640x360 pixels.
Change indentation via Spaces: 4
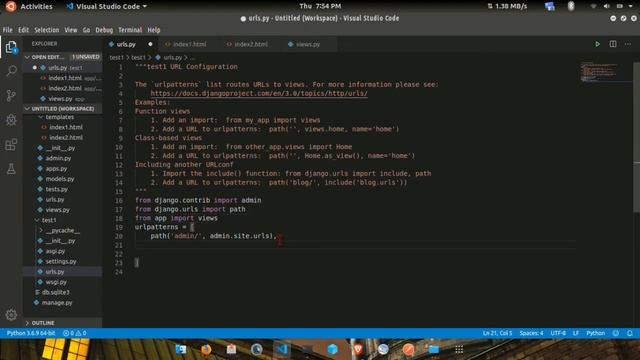coord(531,333)
